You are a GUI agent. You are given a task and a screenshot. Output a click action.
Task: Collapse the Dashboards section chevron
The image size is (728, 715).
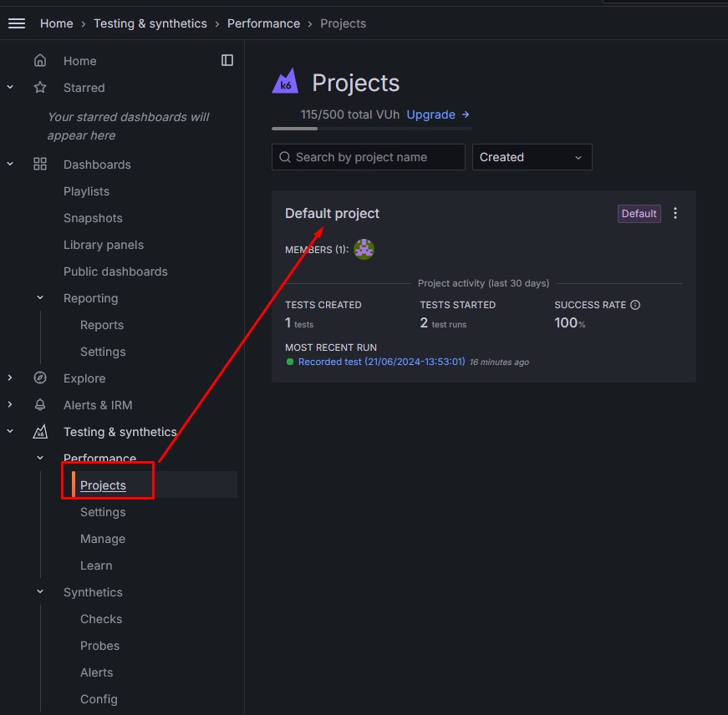point(10,165)
